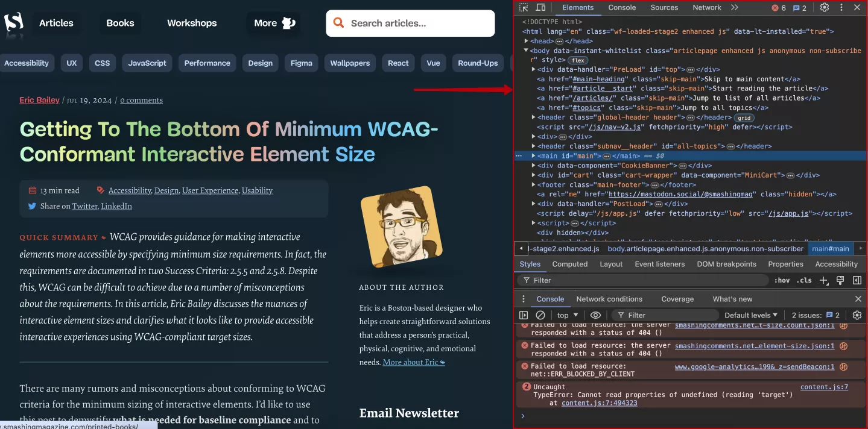Open the top JavaScript context dropdown

click(x=568, y=315)
